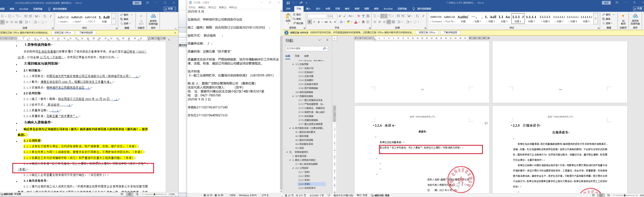Click the 共享 button in left Word window
This screenshot has width=644, height=197.
pyautogui.click(x=170, y=9)
